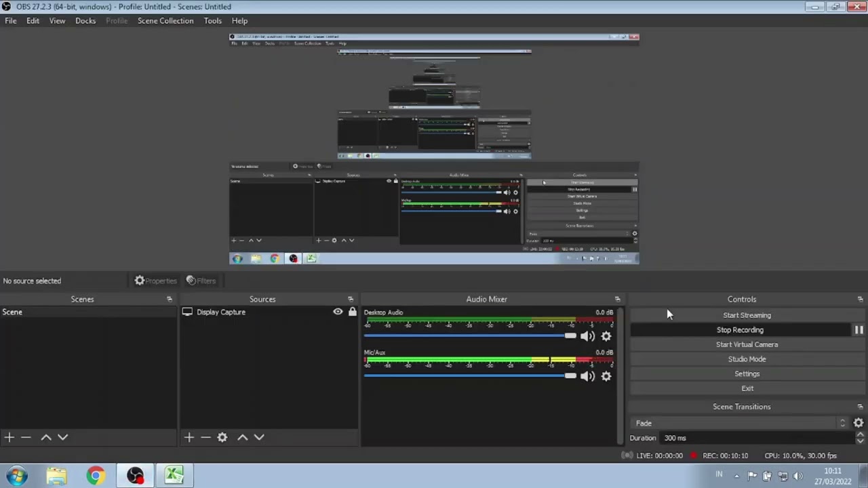Open File Explorer from the taskbar
This screenshot has width=868, height=488.
coord(56,476)
